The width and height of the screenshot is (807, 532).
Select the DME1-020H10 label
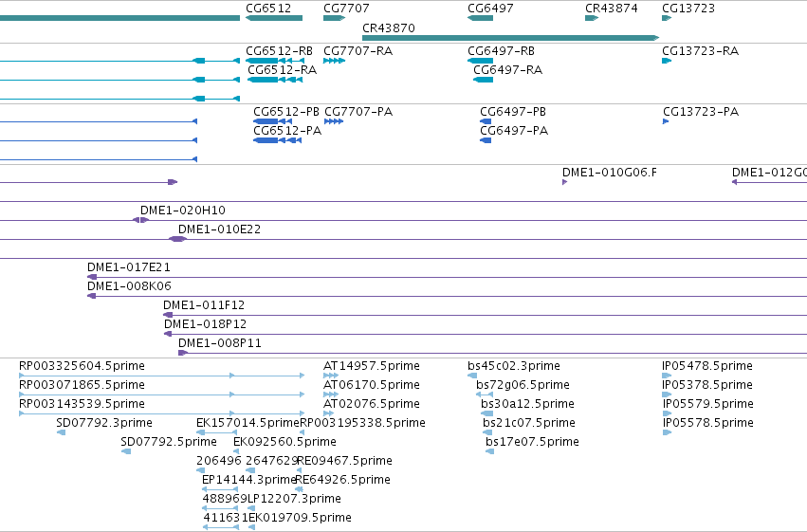pyautogui.click(x=183, y=211)
